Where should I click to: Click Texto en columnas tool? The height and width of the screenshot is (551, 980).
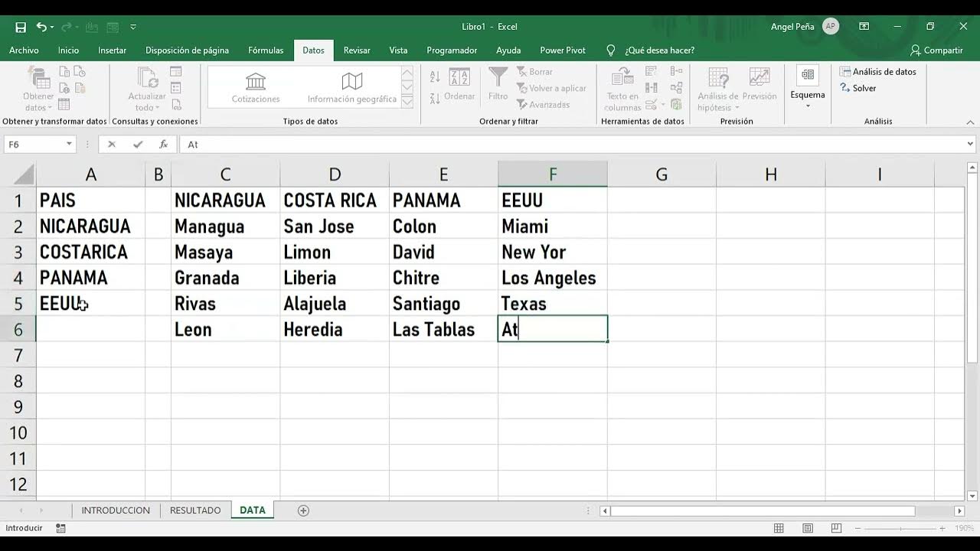click(x=622, y=90)
